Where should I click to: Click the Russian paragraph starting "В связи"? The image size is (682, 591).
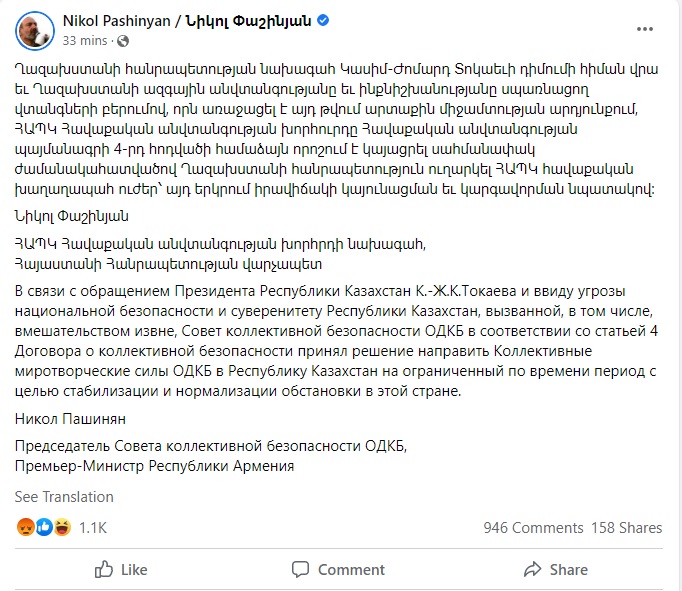coord(336,341)
